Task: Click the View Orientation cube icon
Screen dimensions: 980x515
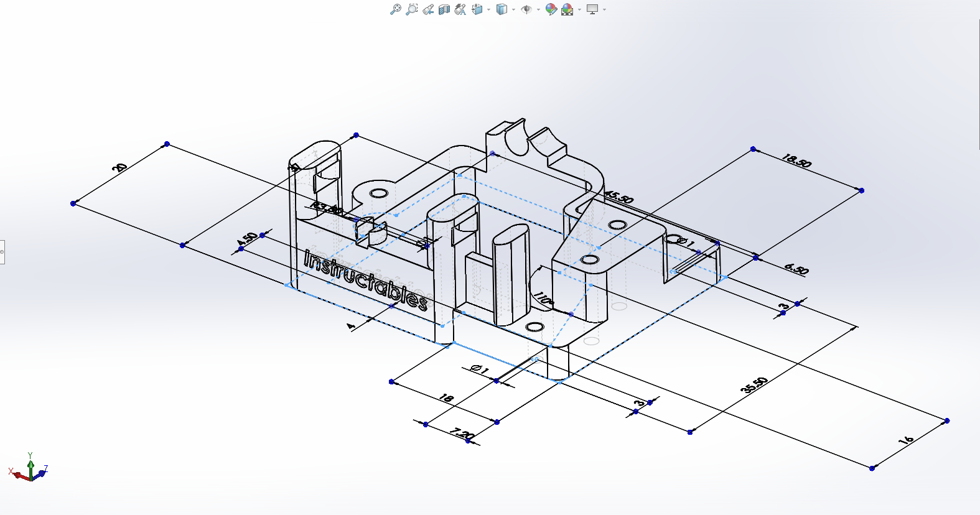Action: point(477,9)
